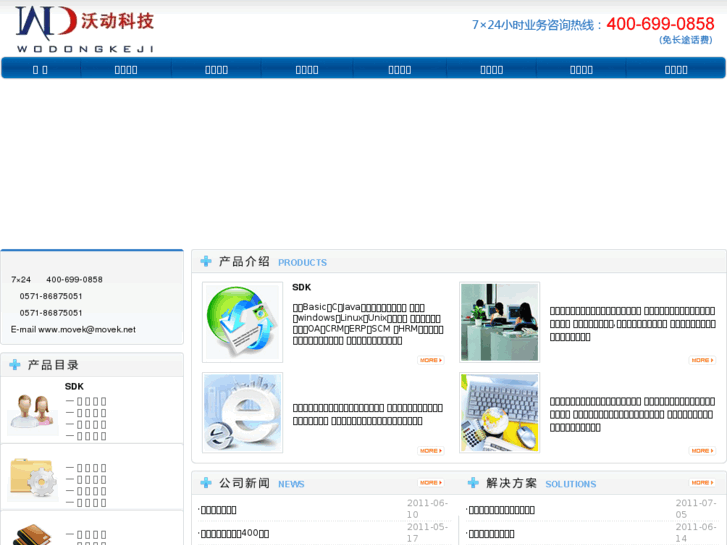
Task: Click plus icon beside 解决方案 Solutions heading
Action: pos(473,483)
